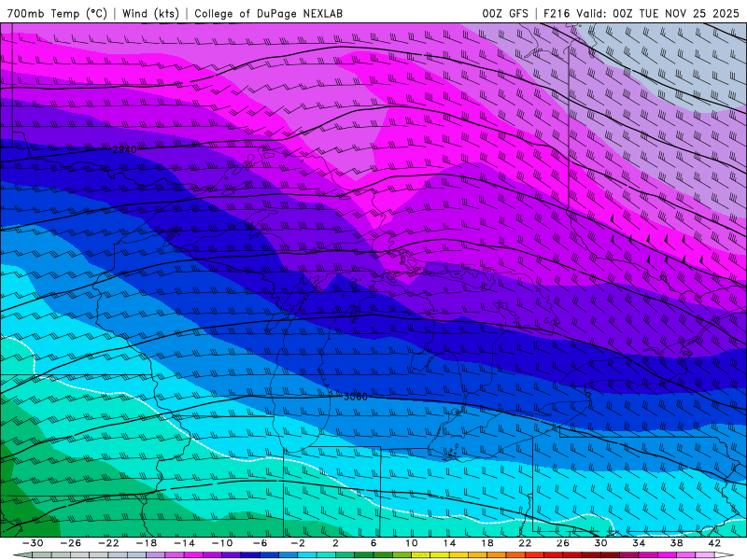The height and width of the screenshot is (560, 747).
Task: Click the 14 value on the temperature legend
Action: tap(449, 543)
